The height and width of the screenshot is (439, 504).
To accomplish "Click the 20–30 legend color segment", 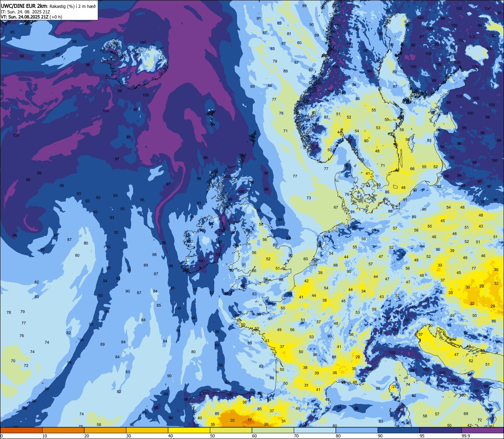I will click(x=105, y=430).
